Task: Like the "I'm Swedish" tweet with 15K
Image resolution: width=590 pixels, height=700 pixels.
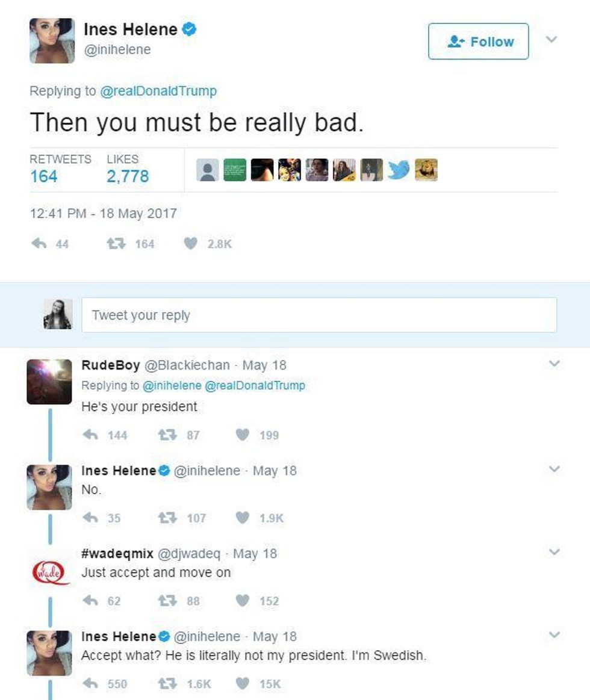Action: (242, 684)
